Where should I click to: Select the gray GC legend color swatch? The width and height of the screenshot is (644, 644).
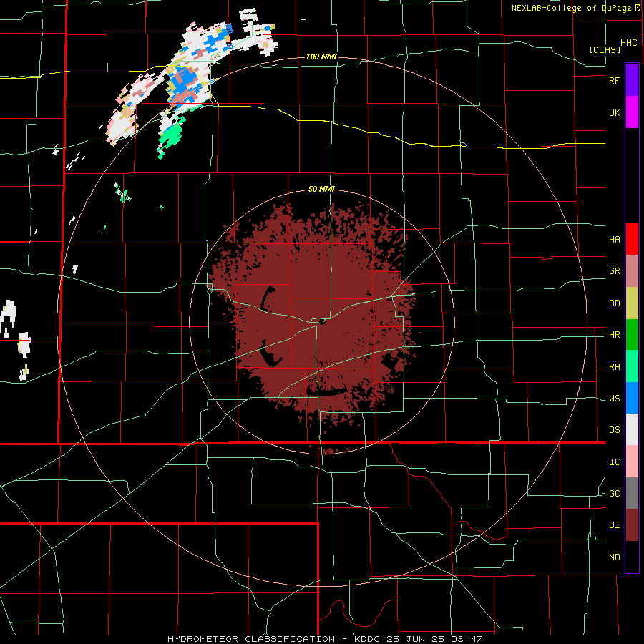point(632,493)
